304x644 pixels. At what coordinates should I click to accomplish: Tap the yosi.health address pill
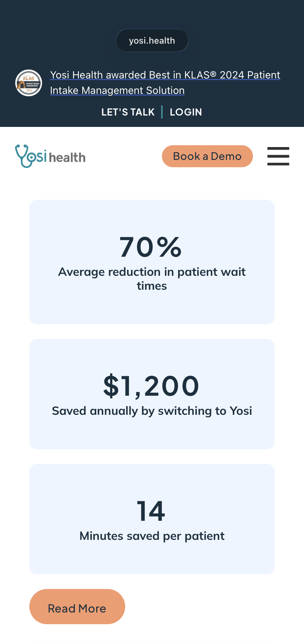click(x=152, y=40)
